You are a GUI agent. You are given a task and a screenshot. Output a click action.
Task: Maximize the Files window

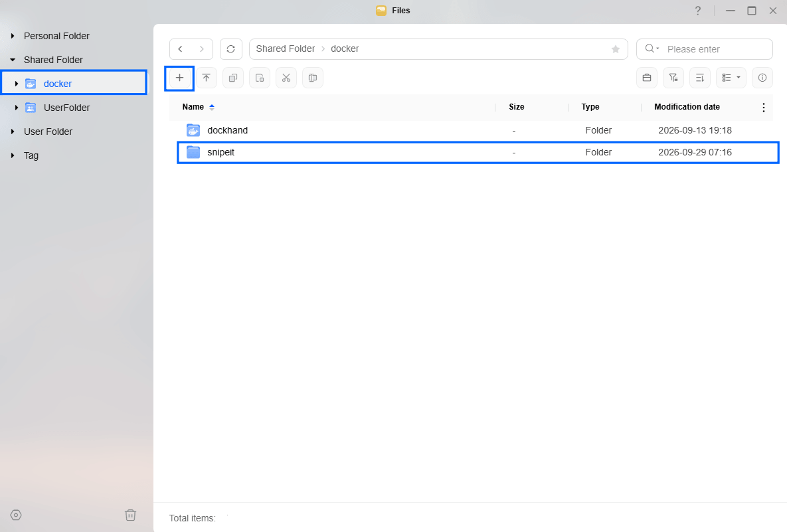752,11
